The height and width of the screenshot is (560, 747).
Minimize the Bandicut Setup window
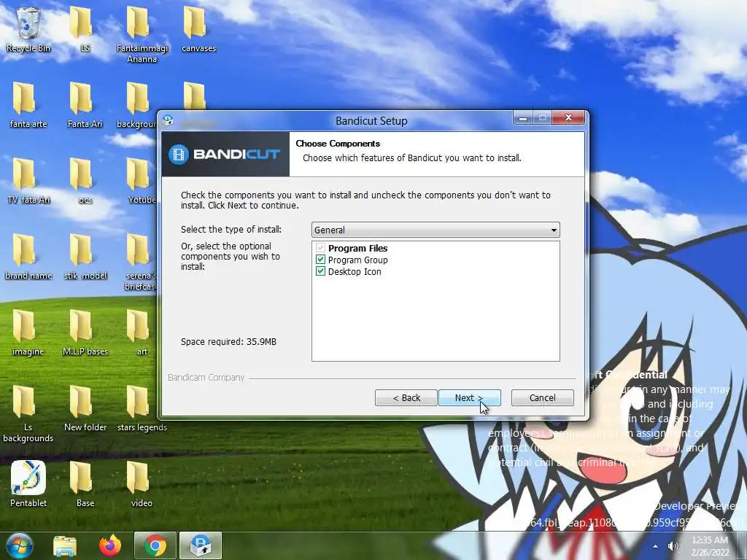pos(523,117)
